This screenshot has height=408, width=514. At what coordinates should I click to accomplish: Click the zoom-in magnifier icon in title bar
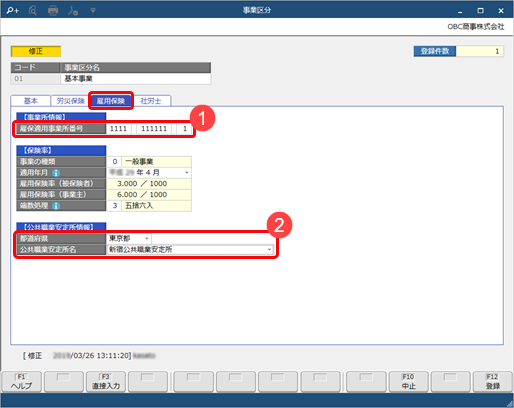(13, 10)
